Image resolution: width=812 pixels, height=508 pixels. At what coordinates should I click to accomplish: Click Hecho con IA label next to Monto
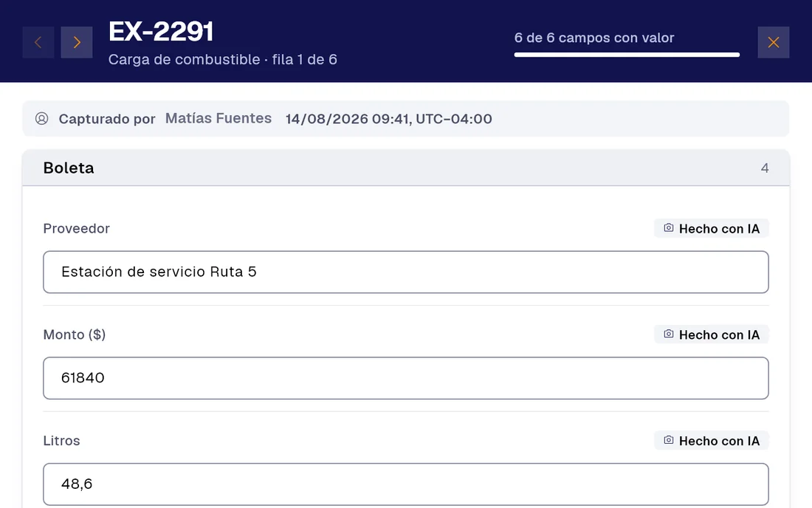click(719, 334)
